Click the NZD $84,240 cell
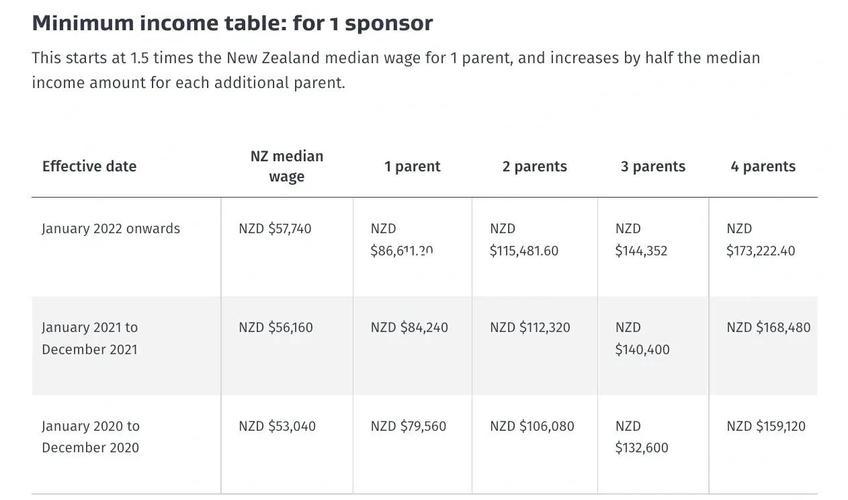Image resolution: width=848 pixels, height=500 pixels. click(409, 327)
